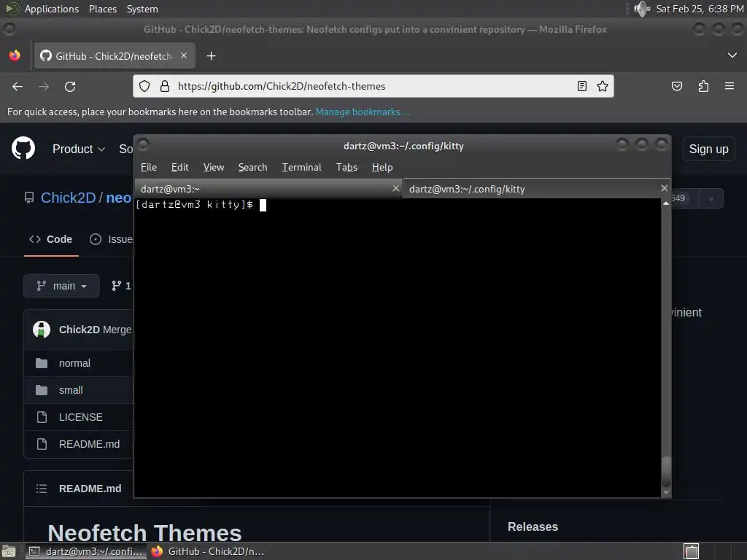The width and height of the screenshot is (747, 560).
Task: Select the Code tab on GitHub
Action: coord(51,239)
